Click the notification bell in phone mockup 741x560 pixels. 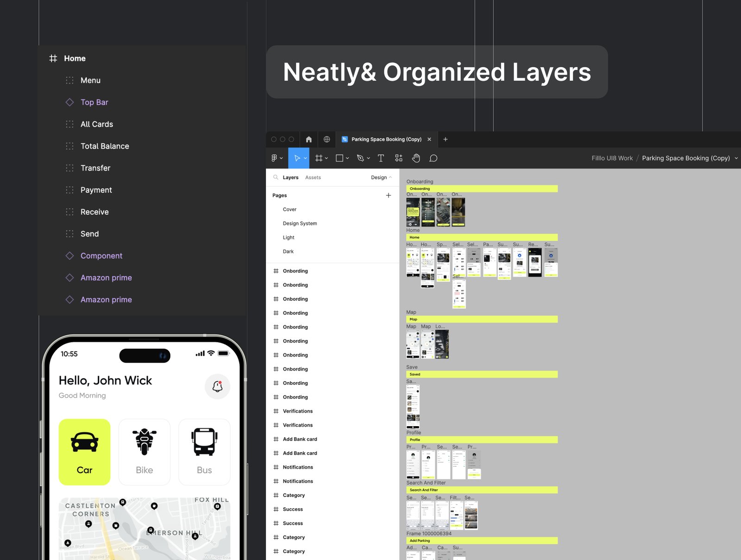coord(217,386)
